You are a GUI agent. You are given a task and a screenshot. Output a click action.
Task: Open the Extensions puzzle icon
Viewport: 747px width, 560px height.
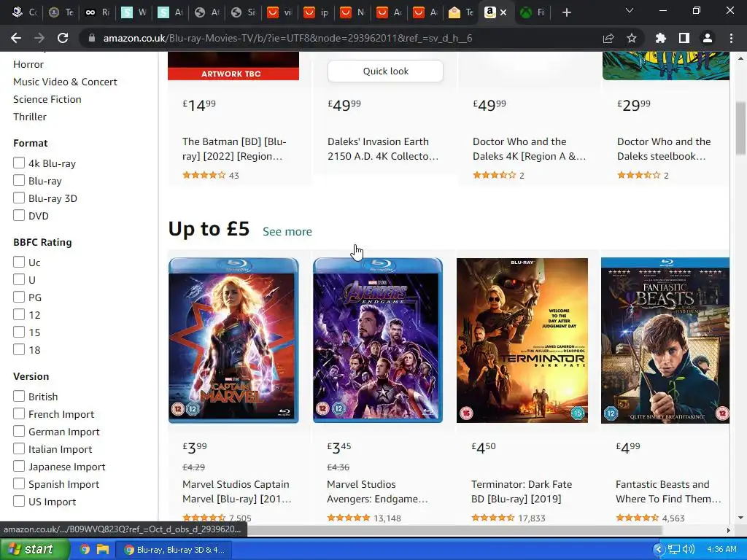pyautogui.click(x=661, y=38)
